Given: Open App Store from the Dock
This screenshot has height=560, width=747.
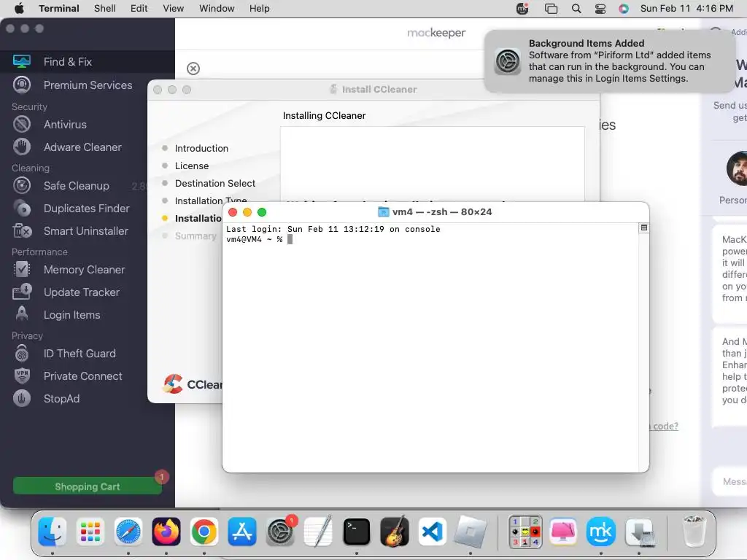Looking at the screenshot, I should point(242,532).
